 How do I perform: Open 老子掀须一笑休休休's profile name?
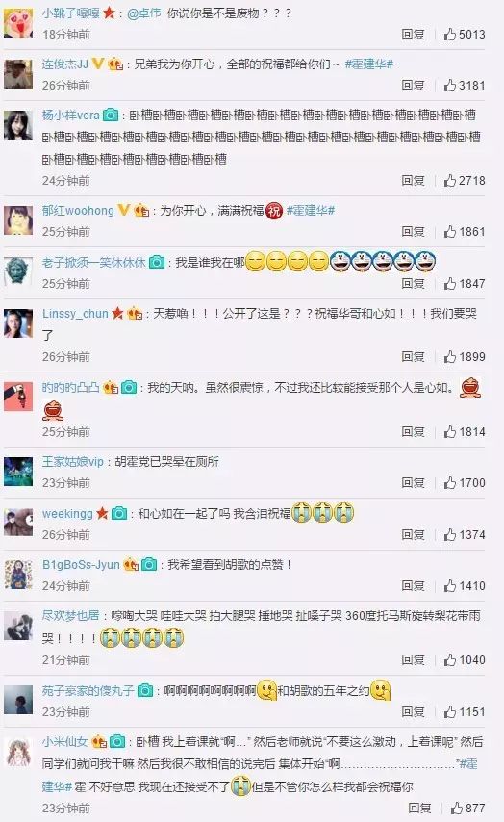94,262
